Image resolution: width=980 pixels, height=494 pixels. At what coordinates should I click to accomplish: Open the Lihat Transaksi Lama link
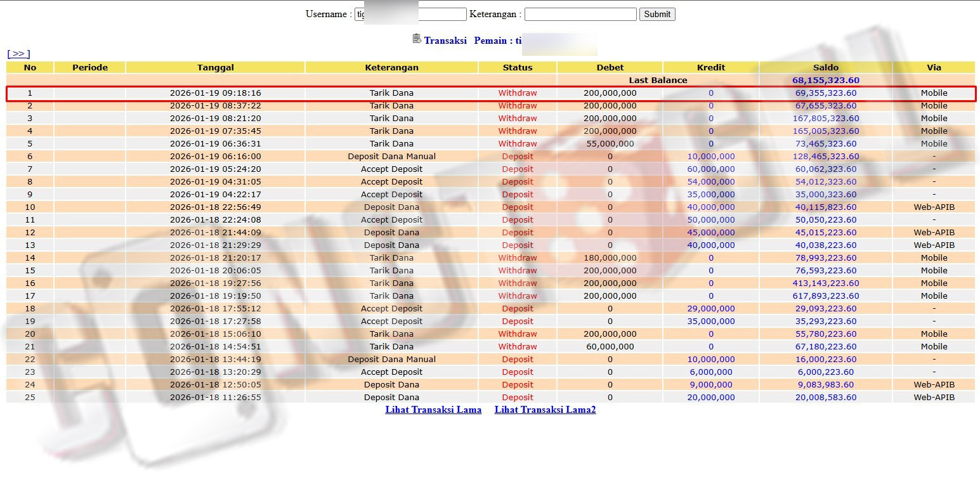(433, 410)
